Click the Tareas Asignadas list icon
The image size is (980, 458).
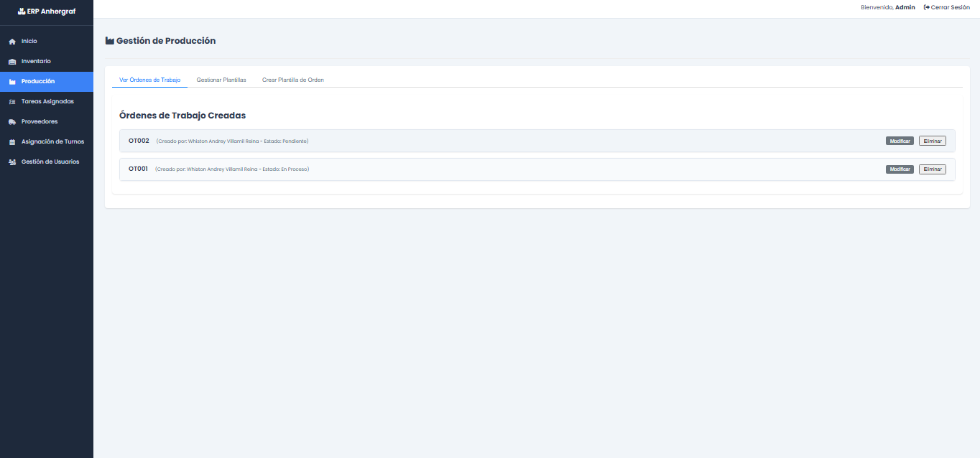click(x=12, y=102)
